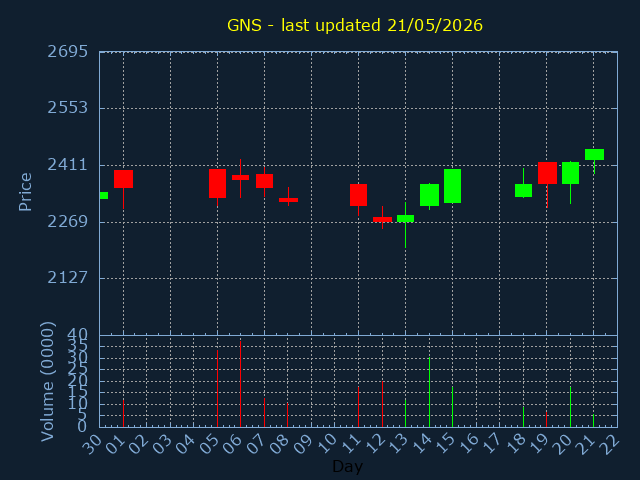Click the 11 day tick label

(351, 443)
